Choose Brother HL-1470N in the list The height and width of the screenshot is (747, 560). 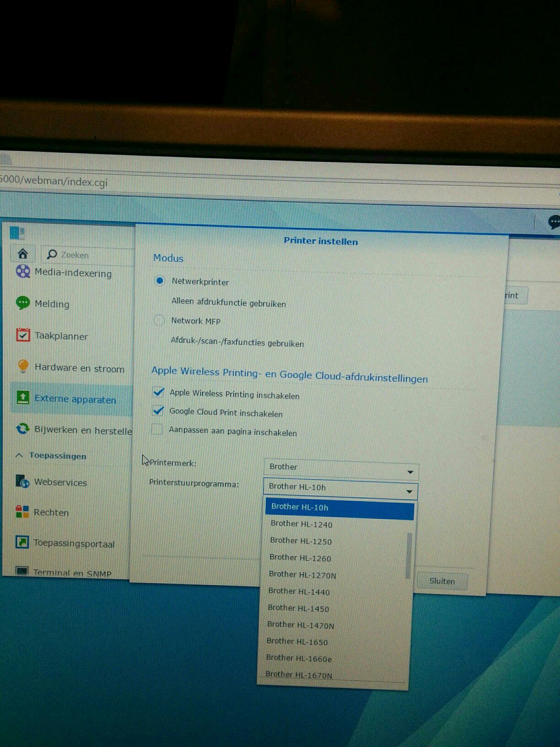click(x=301, y=625)
